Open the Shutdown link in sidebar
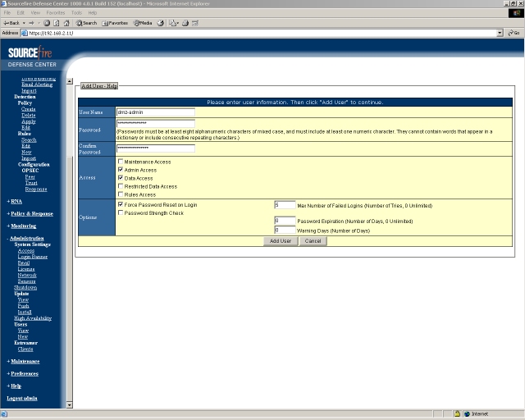 point(25,288)
